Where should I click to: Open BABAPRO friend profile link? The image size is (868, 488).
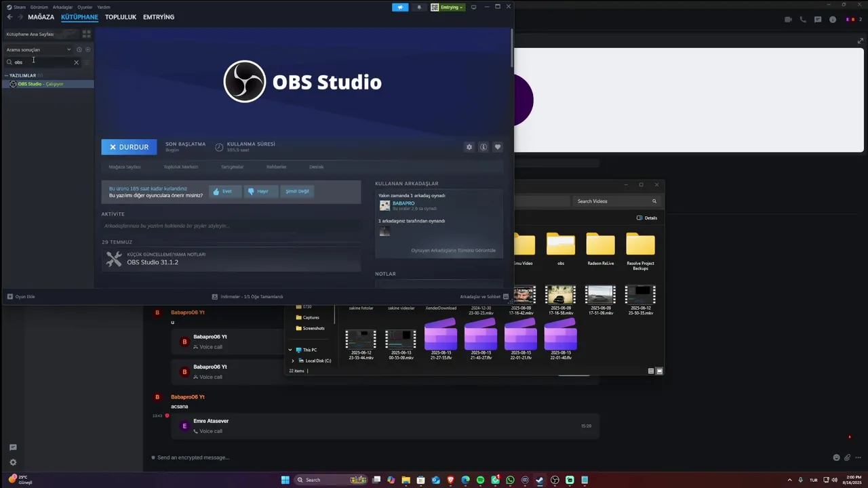pos(403,203)
